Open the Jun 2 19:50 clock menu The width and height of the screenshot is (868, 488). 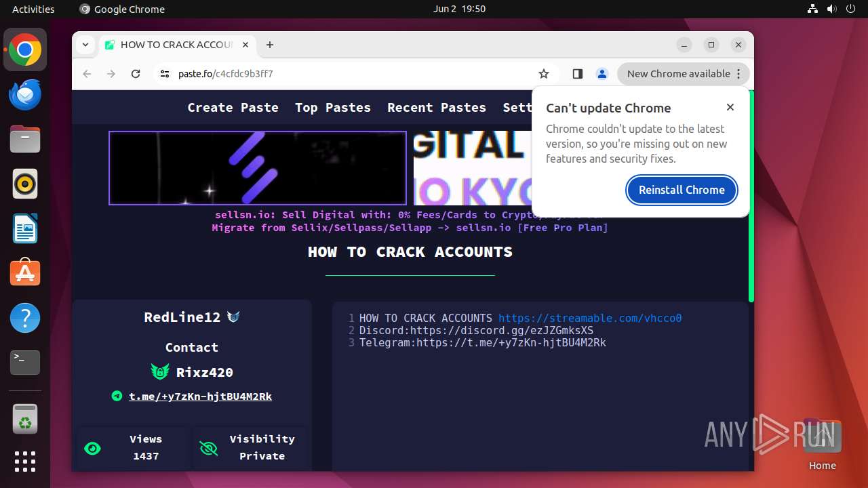coord(460,9)
